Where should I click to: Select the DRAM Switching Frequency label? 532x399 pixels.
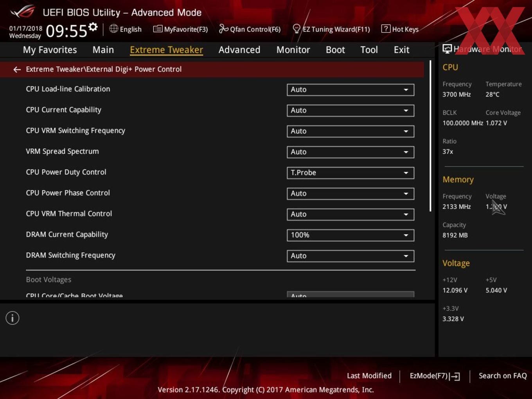[x=70, y=255]
